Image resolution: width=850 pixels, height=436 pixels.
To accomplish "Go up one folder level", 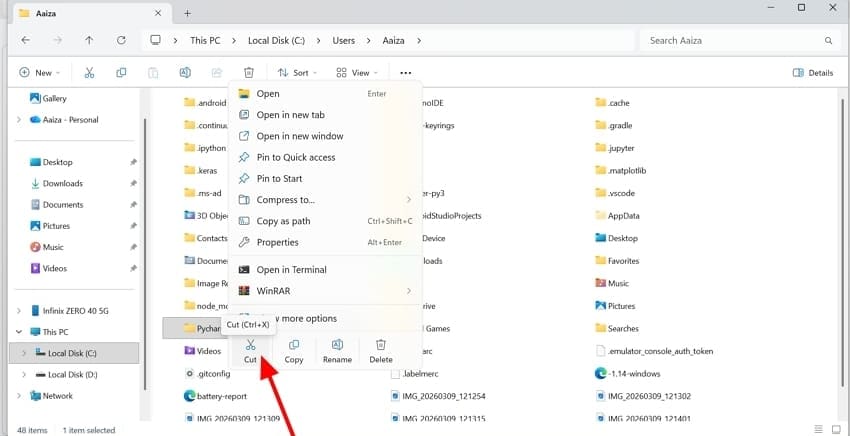I will click(89, 40).
